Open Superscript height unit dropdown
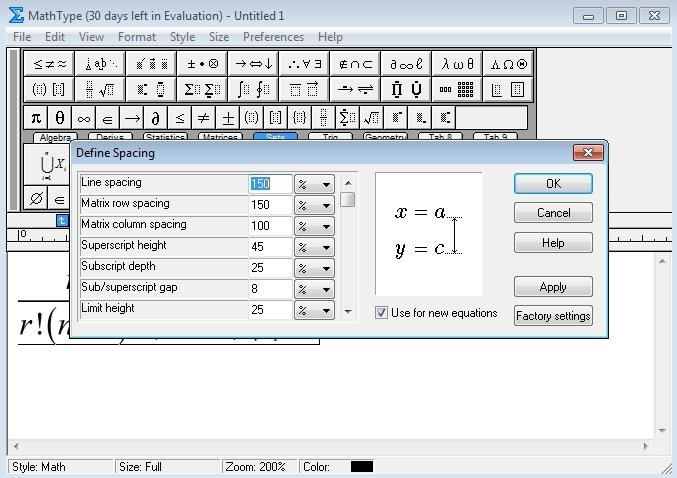677x478 pixels. click(x=314, y=247)
